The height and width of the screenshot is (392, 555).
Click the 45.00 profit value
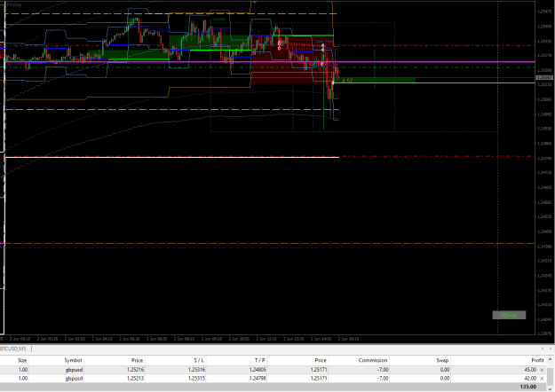[x=530, y=370]
